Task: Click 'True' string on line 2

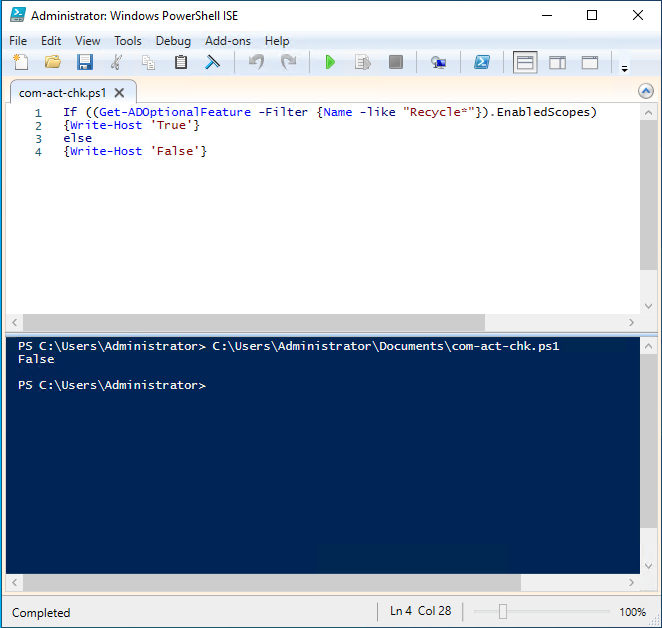Action: coord(171,125)
